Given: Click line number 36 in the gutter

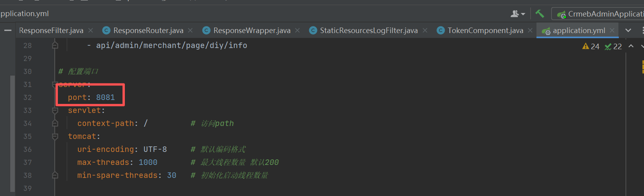Looking at the screenshot, I should [x=27, y=150].
